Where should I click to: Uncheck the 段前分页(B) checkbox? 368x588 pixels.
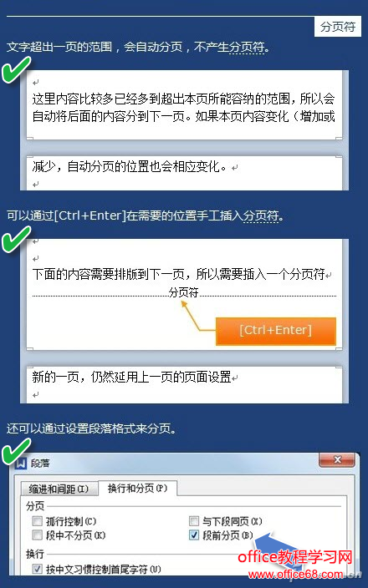(x=194, y=535)
